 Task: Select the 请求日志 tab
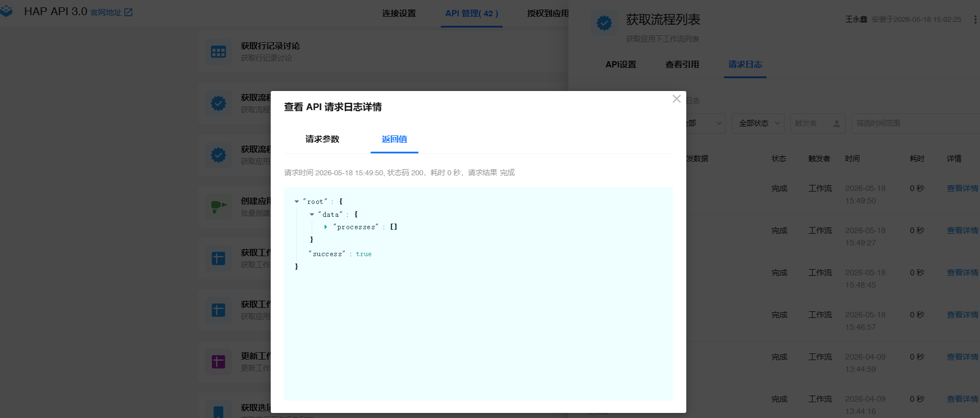click(745, 65)
